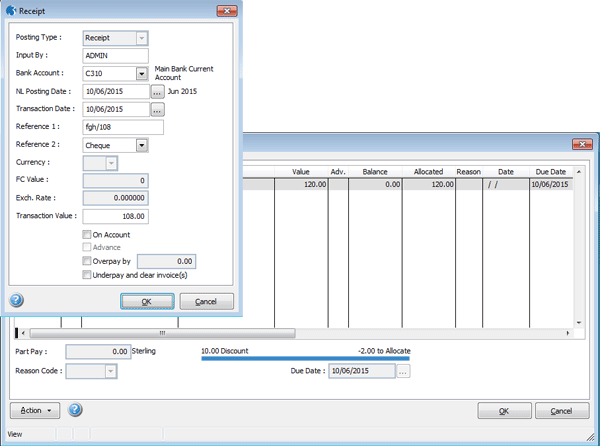Click Cancel in the allocation window
Image resolution: width=600 pixels, height=446 pixels.
tap(562, 411)
